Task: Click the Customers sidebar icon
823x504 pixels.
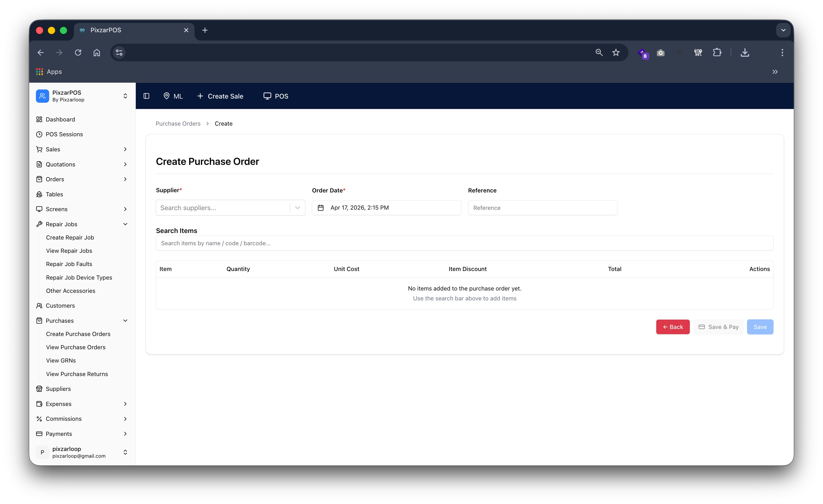Action: click(40, 306)
